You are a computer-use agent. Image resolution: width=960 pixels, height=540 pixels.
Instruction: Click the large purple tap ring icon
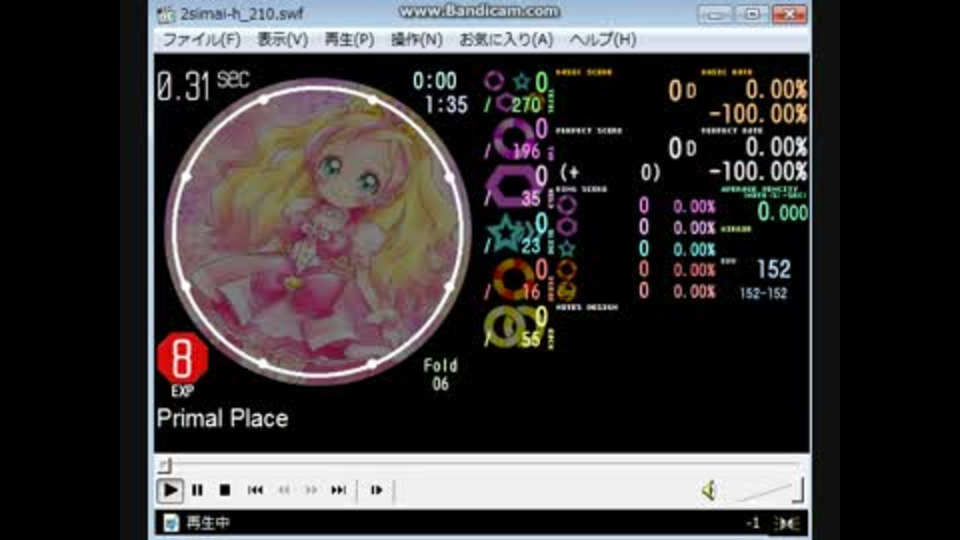point(513,138)
